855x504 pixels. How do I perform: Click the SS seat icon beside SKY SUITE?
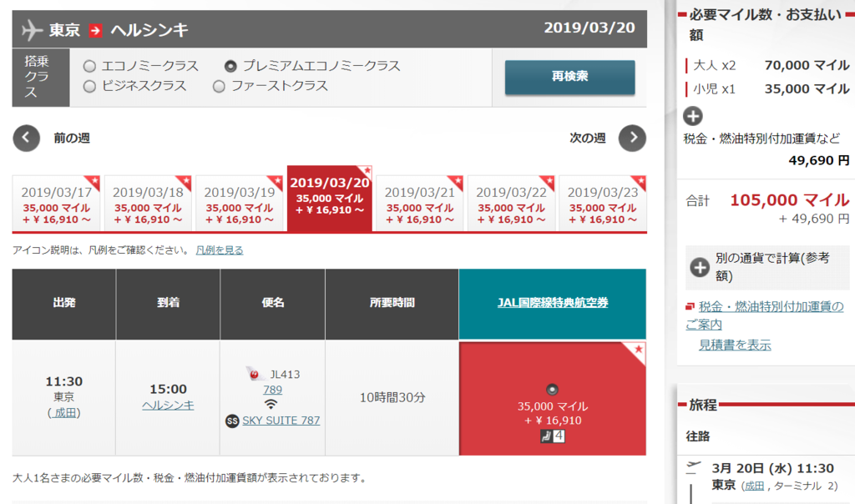coord(232,421)
